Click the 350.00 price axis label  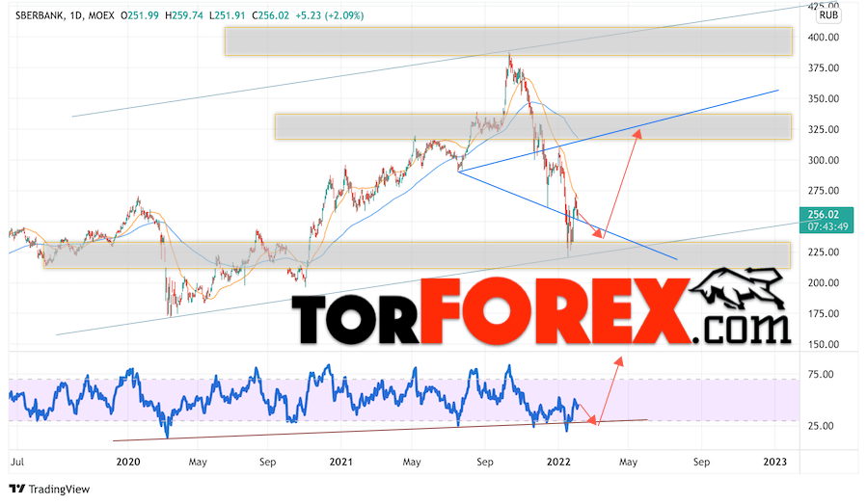coord(824,99)
